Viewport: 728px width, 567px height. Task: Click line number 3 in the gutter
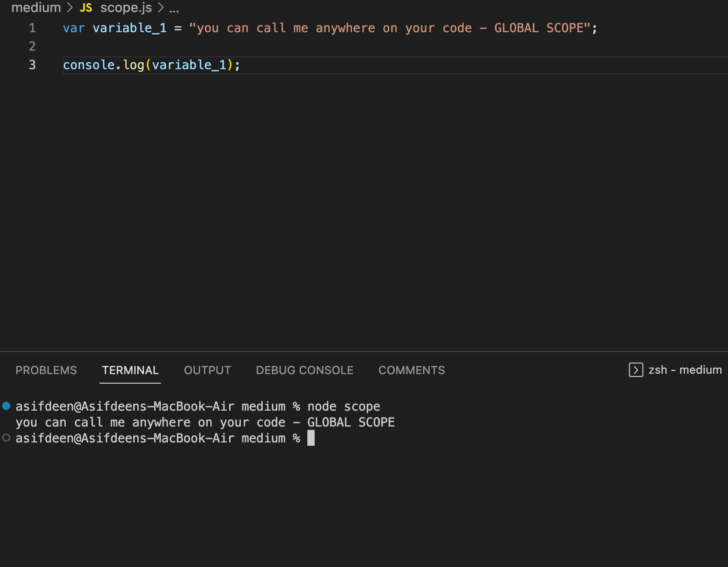pyautogui.click(x=32, y=65)
